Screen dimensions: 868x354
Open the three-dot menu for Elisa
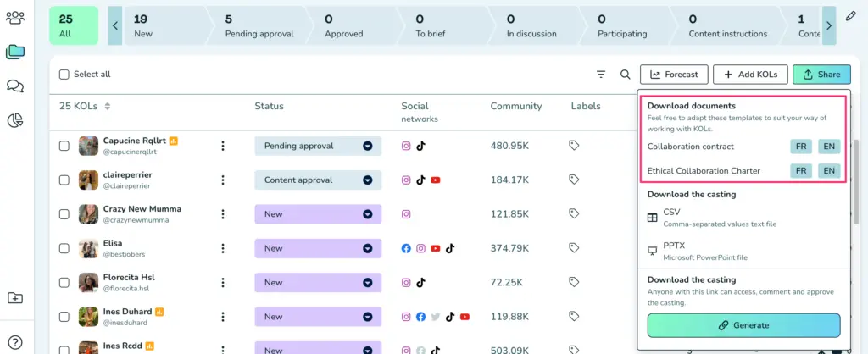(x=223, y=248)
